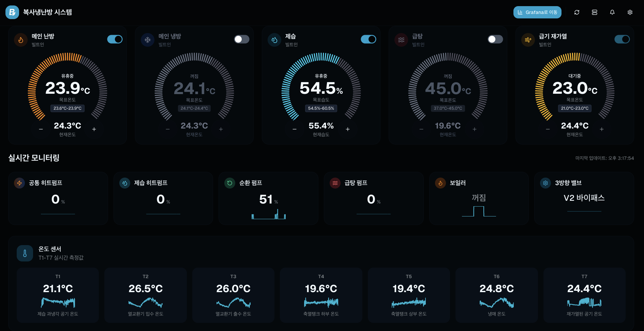Decrease 제습 target humidity with minus
This screenshot has height=331, width=644.
(295, 129)
